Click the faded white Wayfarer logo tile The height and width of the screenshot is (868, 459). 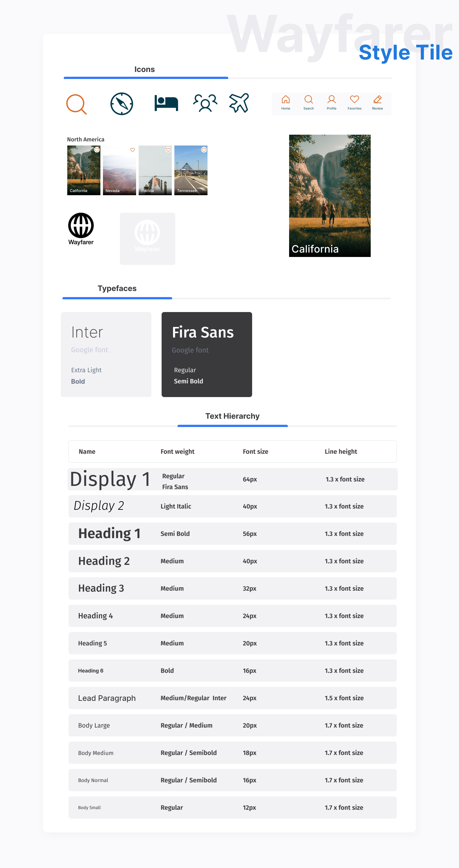click(147, 238)
